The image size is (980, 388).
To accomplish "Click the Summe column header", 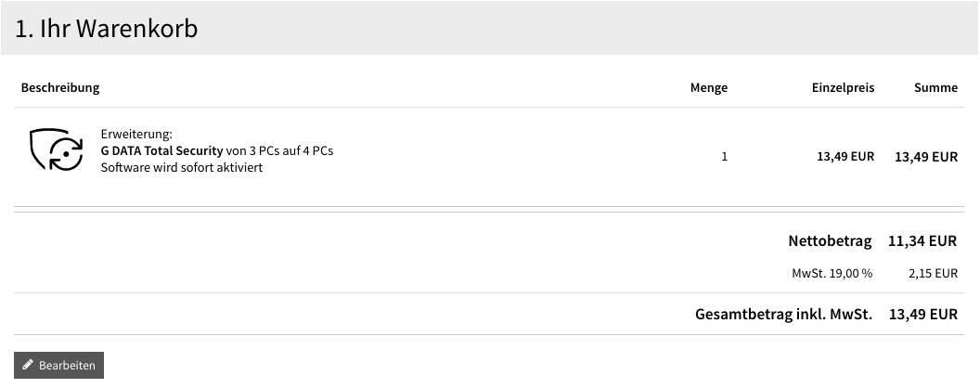I will tap(935, 87).
